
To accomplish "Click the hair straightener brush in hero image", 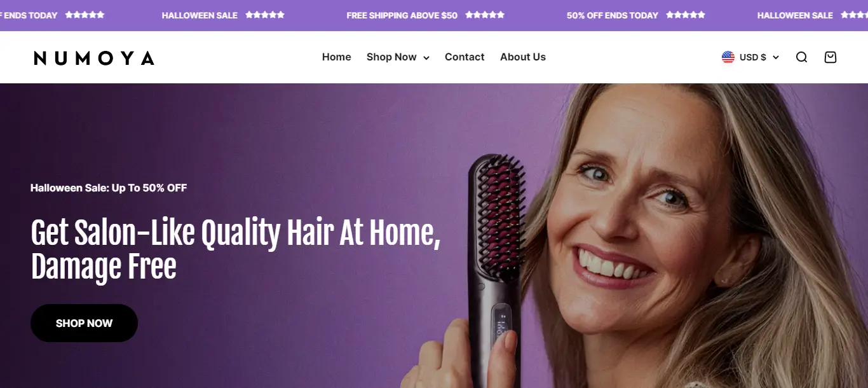I will click(496, 267).
